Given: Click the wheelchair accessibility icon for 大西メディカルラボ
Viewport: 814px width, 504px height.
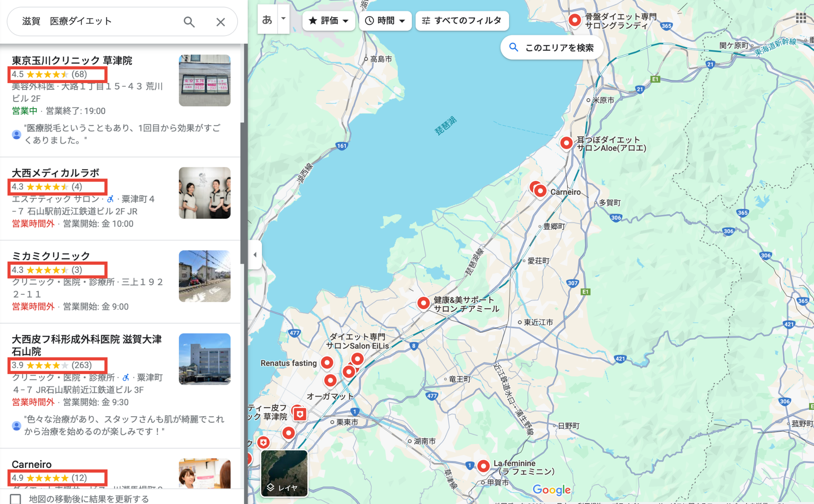Looking at the screenshot, I should click(110, 199).
